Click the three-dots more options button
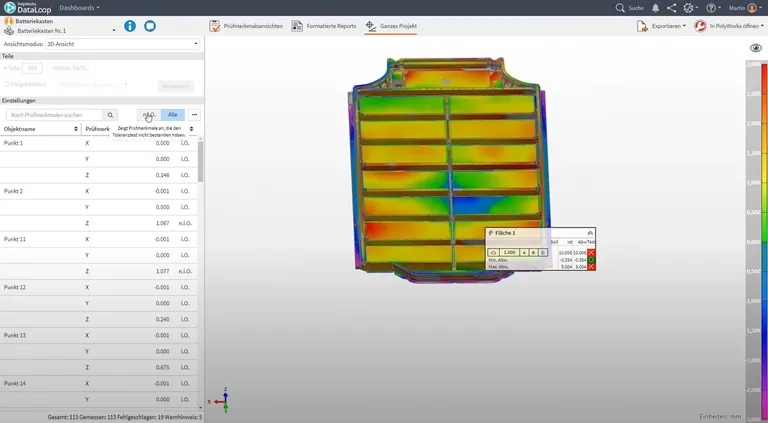768x423 pixels. [194, 115]
